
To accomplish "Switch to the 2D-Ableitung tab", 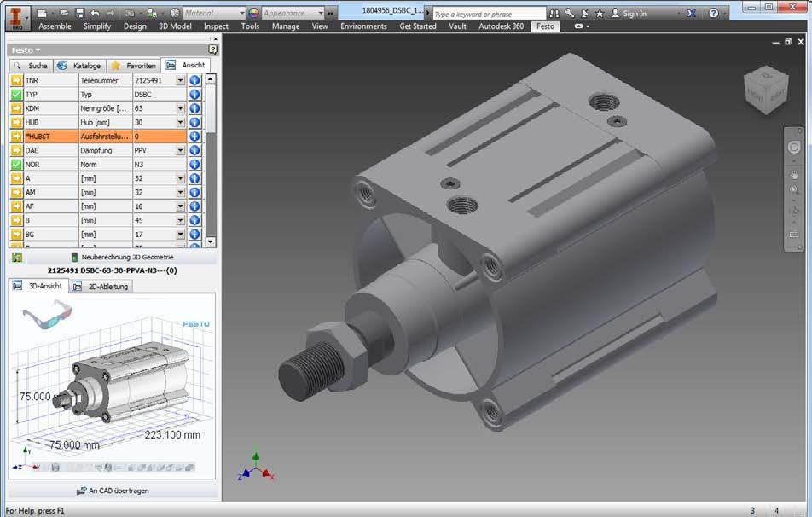I will [x=101, y=286].
